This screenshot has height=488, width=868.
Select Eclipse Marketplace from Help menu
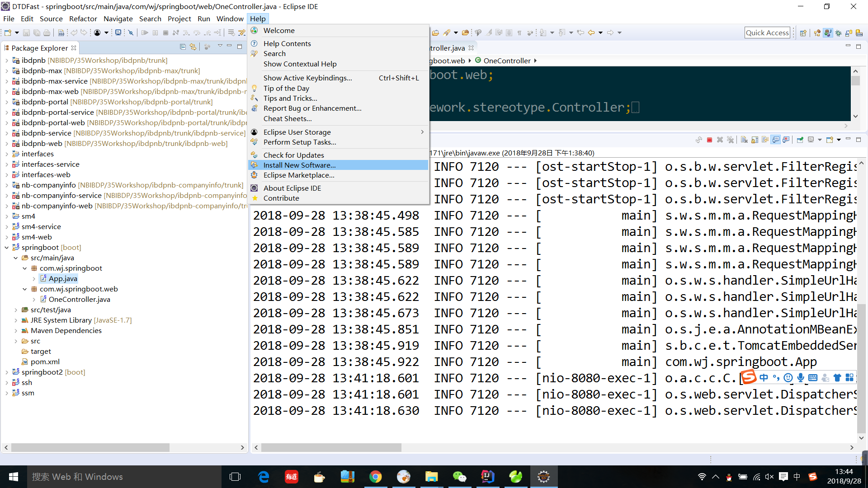click(338, 175)
